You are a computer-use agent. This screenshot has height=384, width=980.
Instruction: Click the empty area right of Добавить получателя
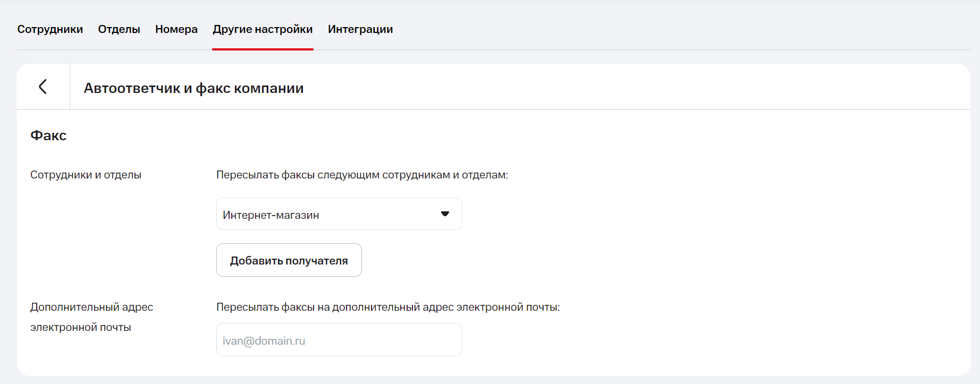(531, 260)
